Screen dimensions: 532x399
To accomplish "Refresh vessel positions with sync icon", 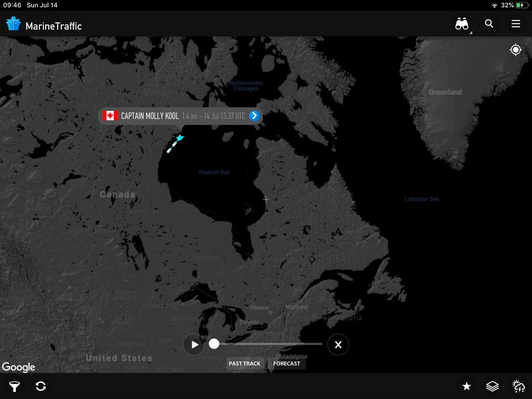I will (x=40, y=386).
